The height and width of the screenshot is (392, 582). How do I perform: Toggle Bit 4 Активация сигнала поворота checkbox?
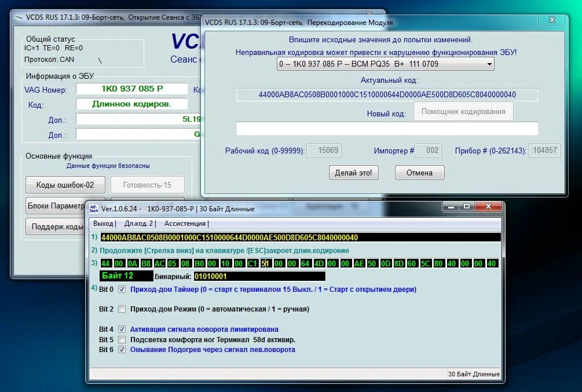(x=122, y=329)
